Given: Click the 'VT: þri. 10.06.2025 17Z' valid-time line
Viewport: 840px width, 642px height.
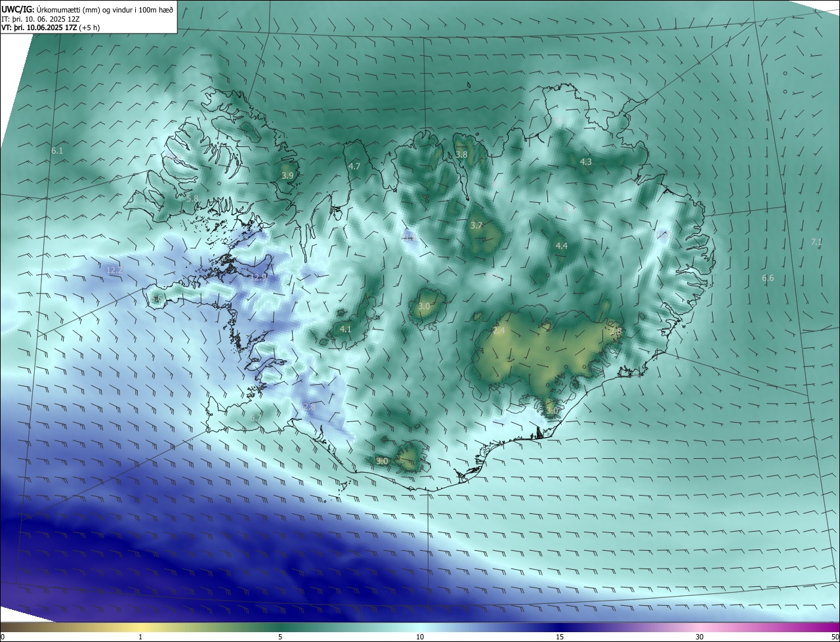Looking at the screenshot, I should tap(39, 28).
